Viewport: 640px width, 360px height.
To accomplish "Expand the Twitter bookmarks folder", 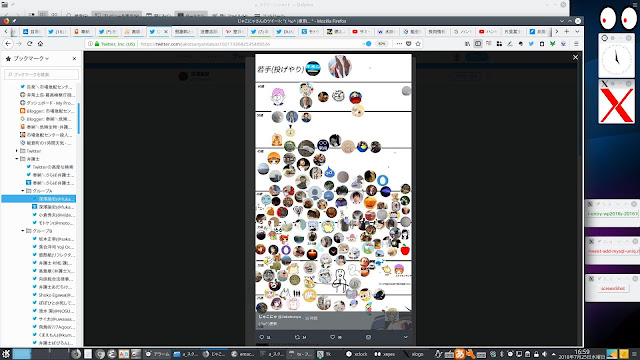I will [x=17, y=151].
